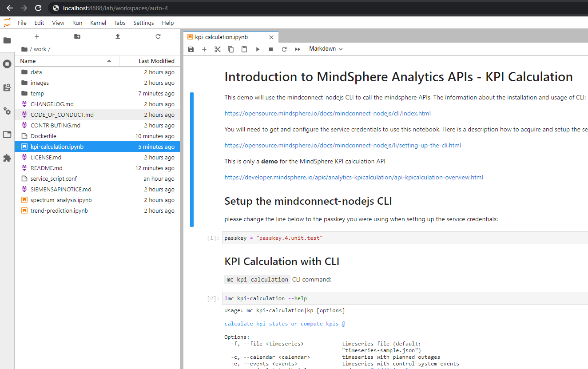Select SIEMENSAPINOTICE.md file

97,189
